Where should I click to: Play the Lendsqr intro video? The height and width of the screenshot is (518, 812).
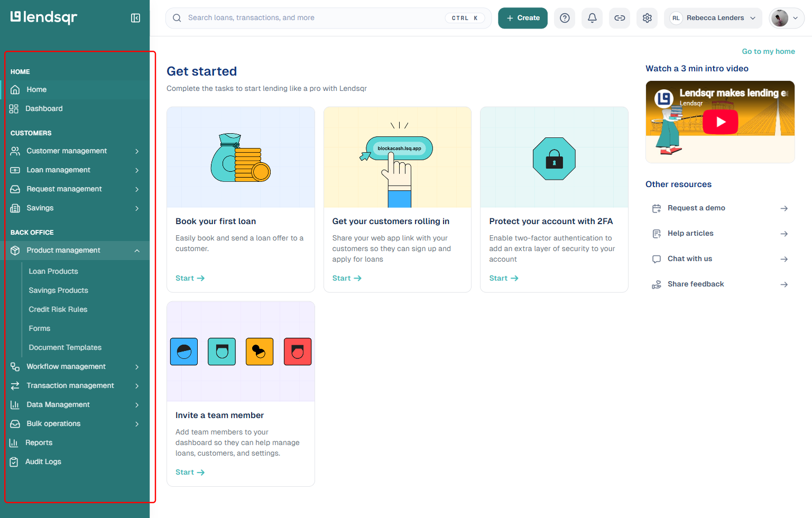tap(721, 122)
